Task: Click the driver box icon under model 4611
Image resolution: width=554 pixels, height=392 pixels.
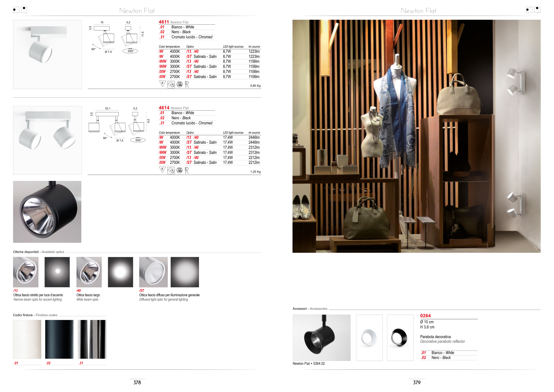Action: (171, 85)
